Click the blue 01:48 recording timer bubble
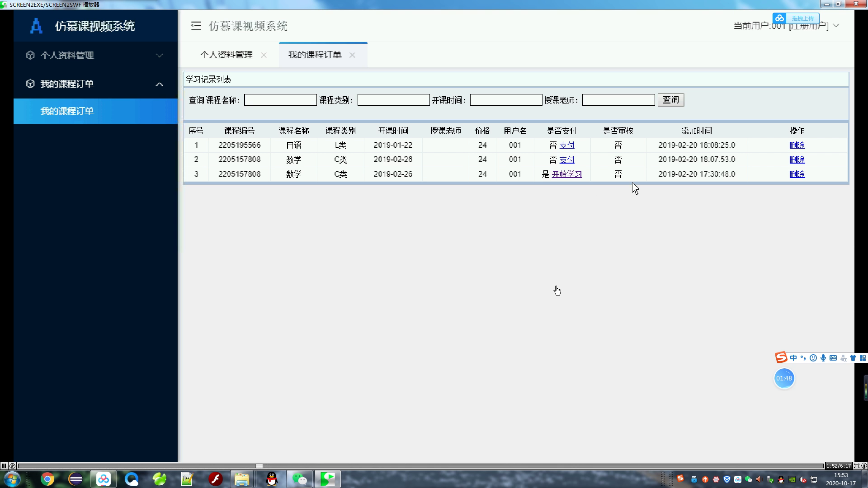This screenshot has height=488, width=868. pos(784,378)
